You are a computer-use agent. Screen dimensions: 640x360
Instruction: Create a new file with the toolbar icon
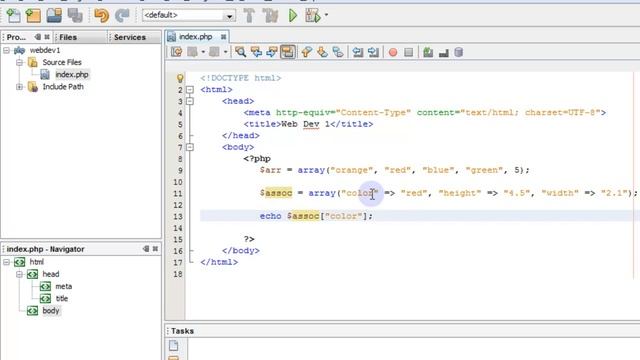[13, 16]
